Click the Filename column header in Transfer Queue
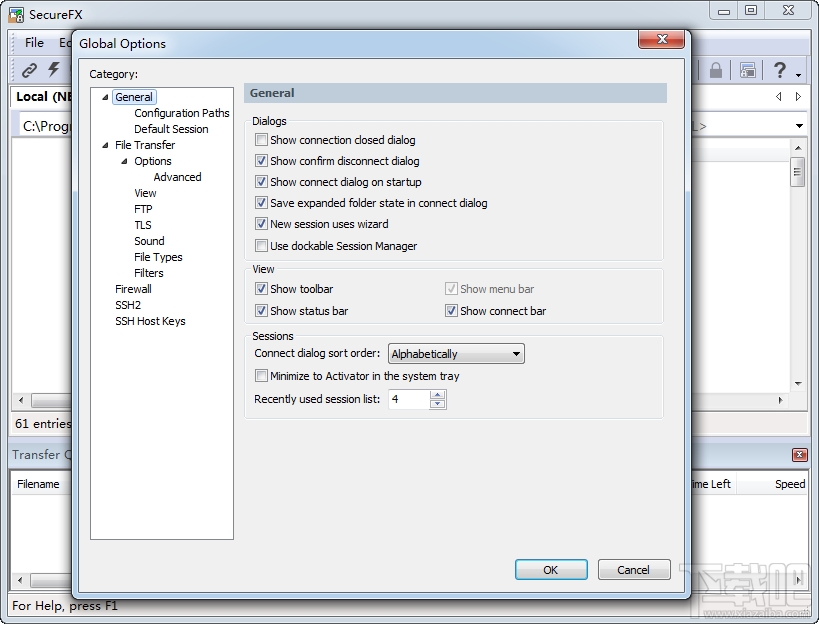Screen dimensions: 819x624 (39, 483)
